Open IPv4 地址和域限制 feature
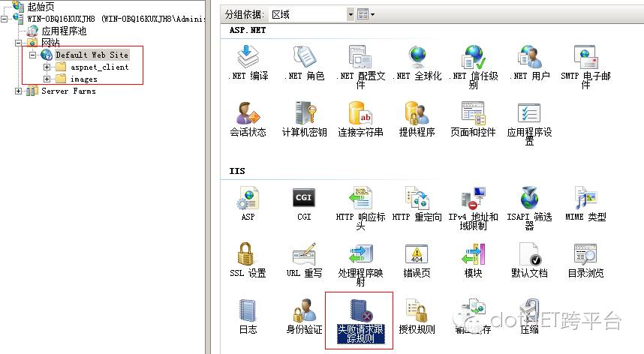 (473, 208)
